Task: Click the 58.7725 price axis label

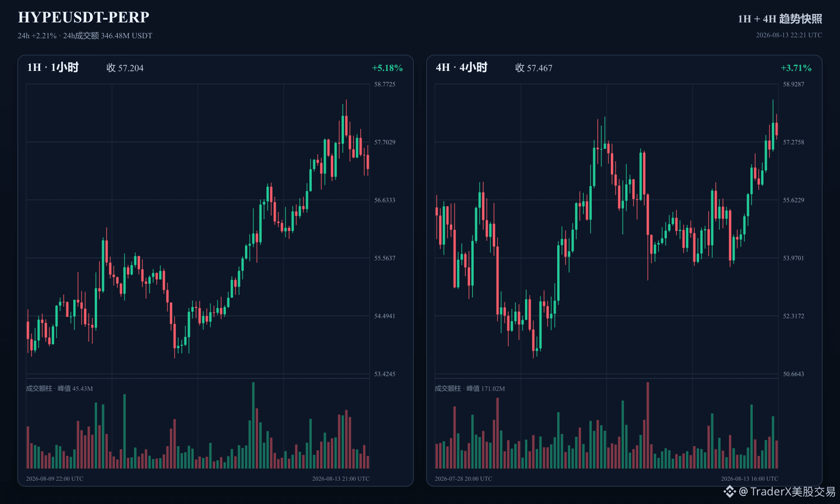Action: [x=385, y=84]
